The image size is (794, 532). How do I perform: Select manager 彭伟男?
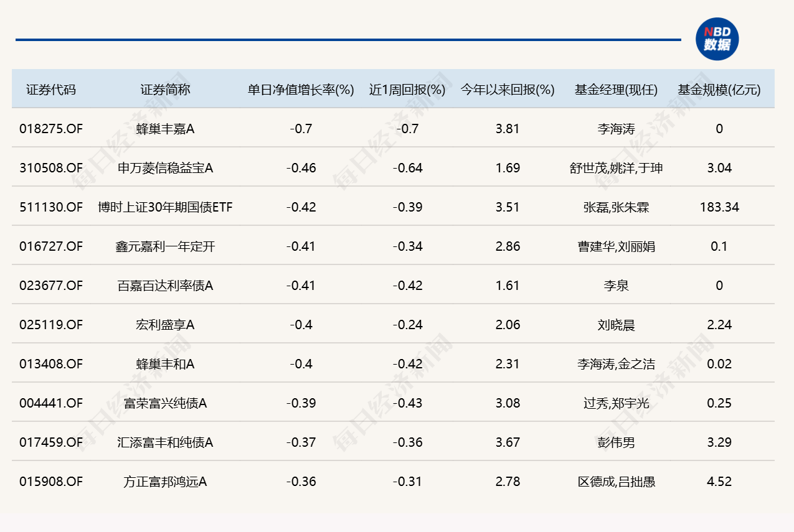[x=616, y=443]
